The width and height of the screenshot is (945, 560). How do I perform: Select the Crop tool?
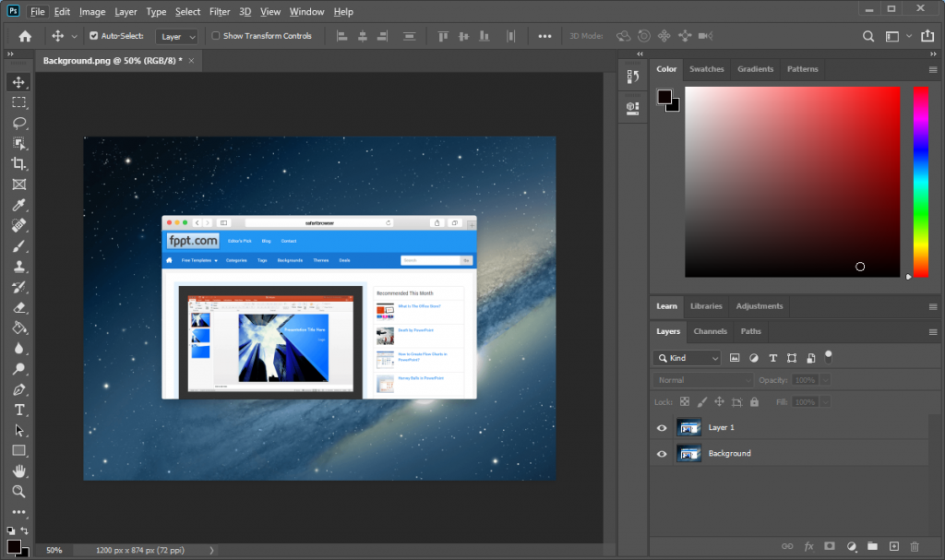(18, 163)
